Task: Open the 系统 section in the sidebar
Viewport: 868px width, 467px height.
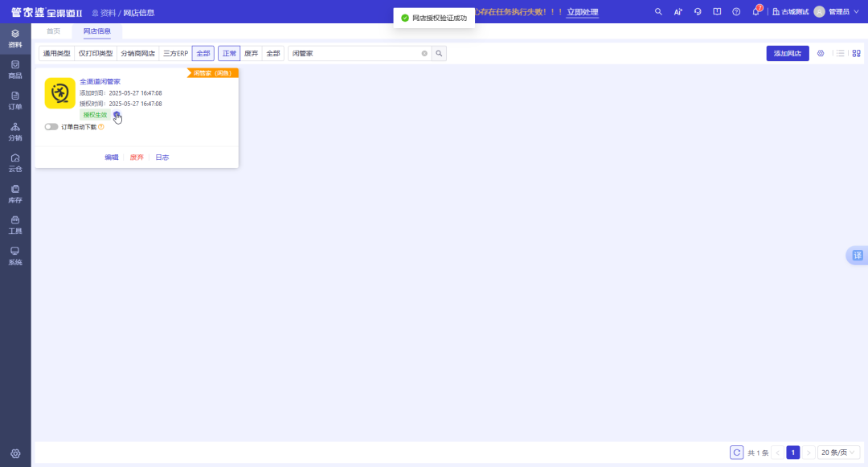Action: click(x=15, y=256)
